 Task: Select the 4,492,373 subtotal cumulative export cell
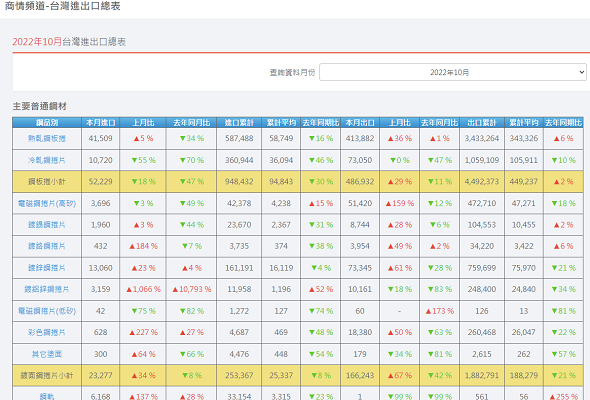tap(482, 182)
